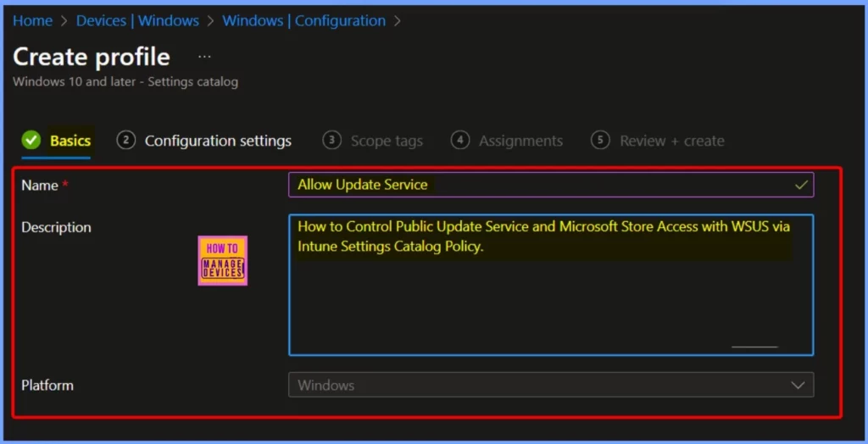Click into the Name input field

[551, 185]
